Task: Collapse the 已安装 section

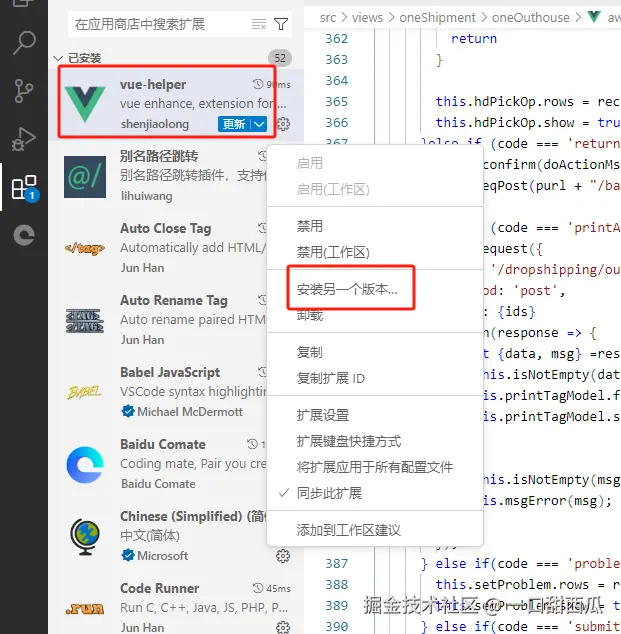Action: click(x=58, y=58)
